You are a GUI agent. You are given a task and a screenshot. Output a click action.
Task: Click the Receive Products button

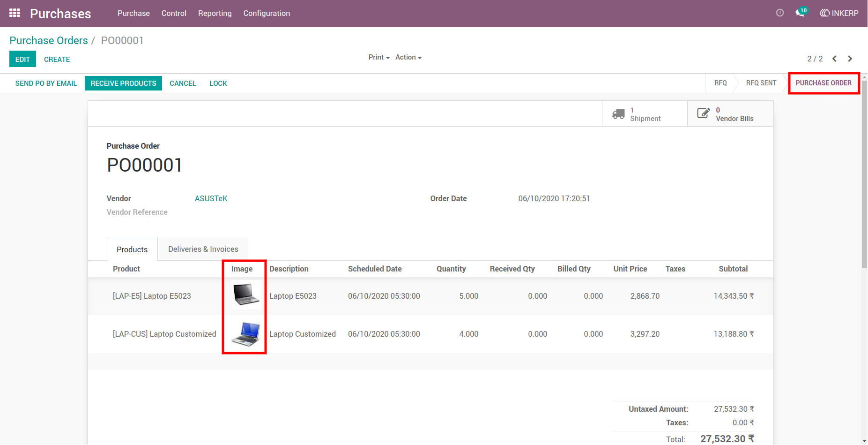(123, 83)
